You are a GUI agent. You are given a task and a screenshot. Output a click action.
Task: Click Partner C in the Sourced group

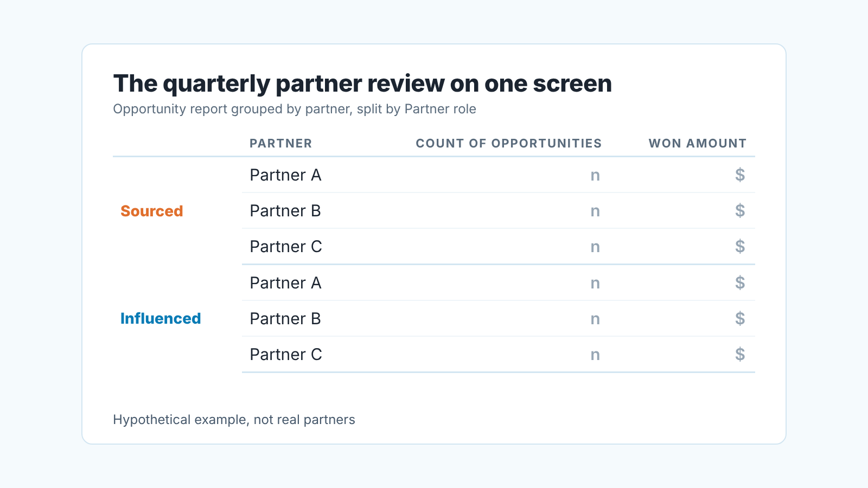[x=286, y=247]
